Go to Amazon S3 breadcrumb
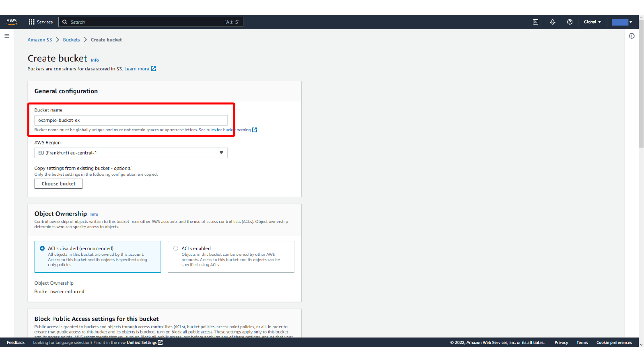Image resolution: width=644 pixels, height=362 pixels. click(x=40, y=40)
